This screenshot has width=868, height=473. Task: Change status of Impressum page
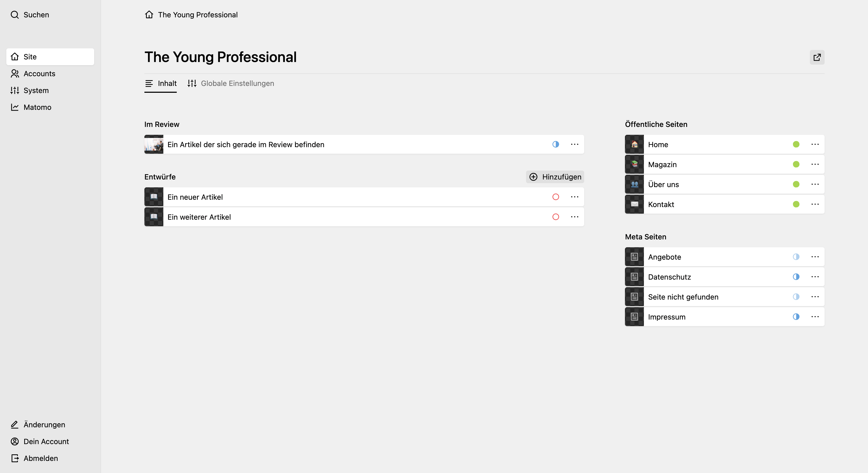pyautogui.click(x=796, y=316)
